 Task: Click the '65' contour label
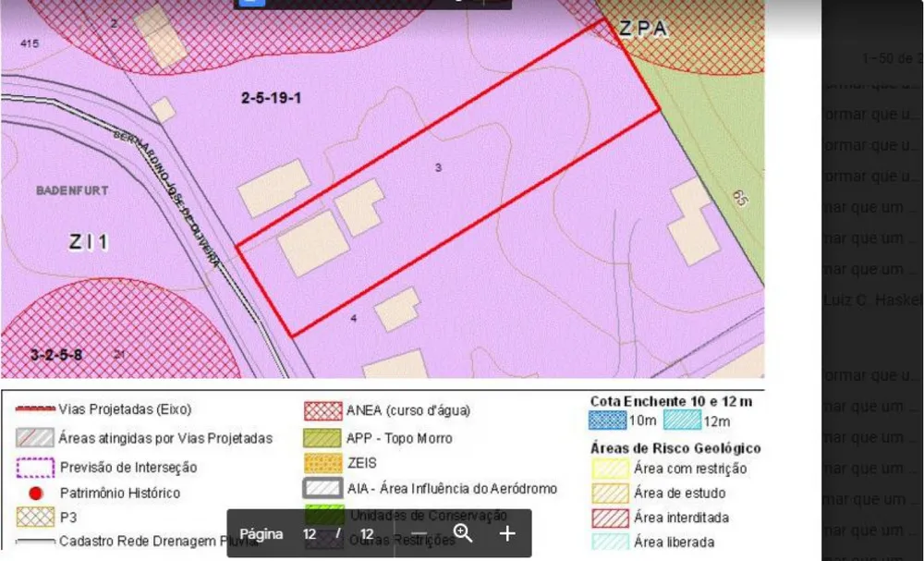click(x=740, y=198)
